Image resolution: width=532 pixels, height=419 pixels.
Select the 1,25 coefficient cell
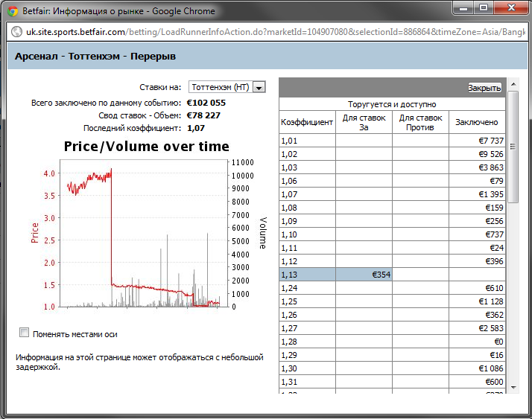coord(308,301)
